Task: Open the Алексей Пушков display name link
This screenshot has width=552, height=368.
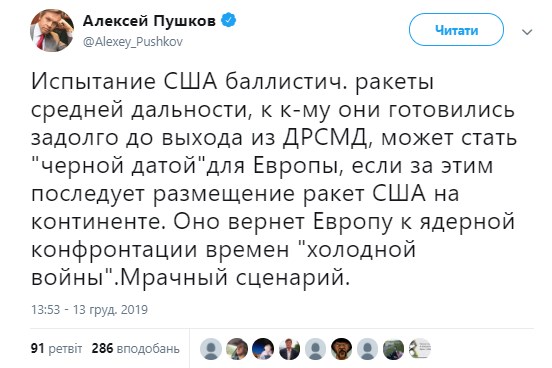Action: [x=149, y=21]
